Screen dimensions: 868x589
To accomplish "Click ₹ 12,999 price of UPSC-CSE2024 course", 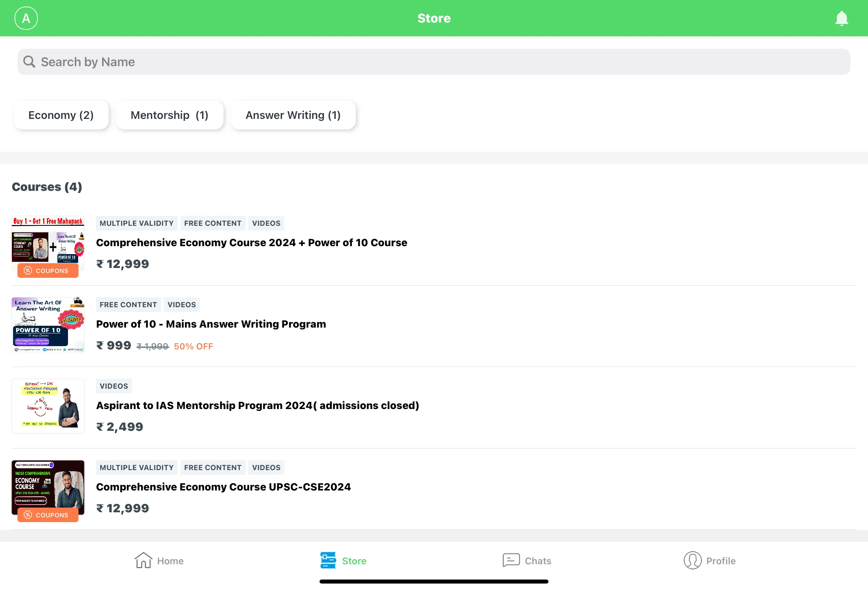I will (x=122, y=508).
